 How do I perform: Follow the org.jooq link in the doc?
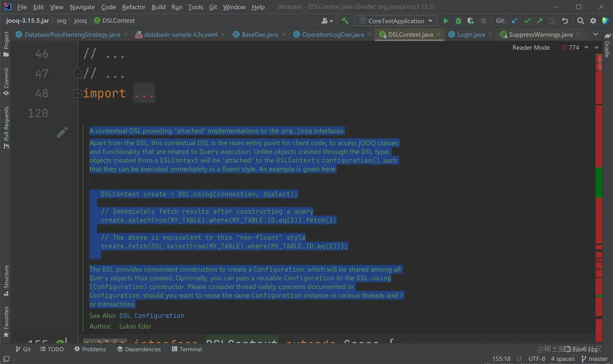[x=297, y=131]
